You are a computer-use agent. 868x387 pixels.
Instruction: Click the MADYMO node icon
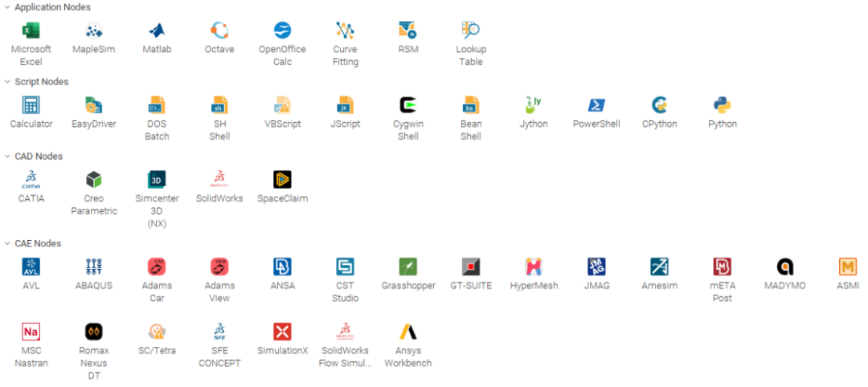click(785, 267)
